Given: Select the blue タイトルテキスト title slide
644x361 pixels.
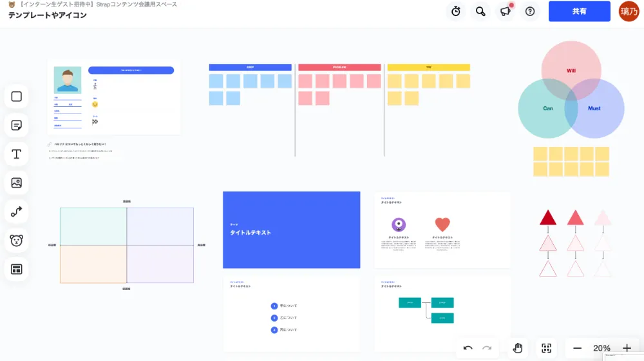Looking at the screenshot, I should pyautogui.click(x=292, y=230).
